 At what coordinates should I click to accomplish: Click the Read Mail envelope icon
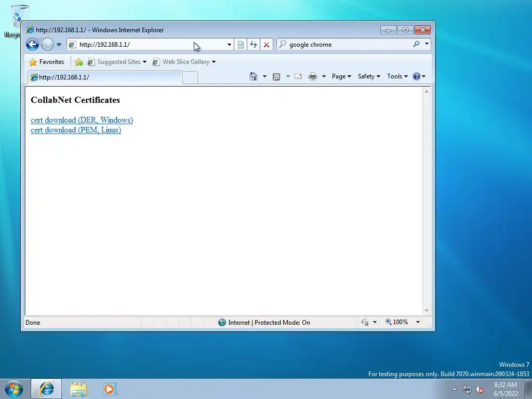[298, 76]
